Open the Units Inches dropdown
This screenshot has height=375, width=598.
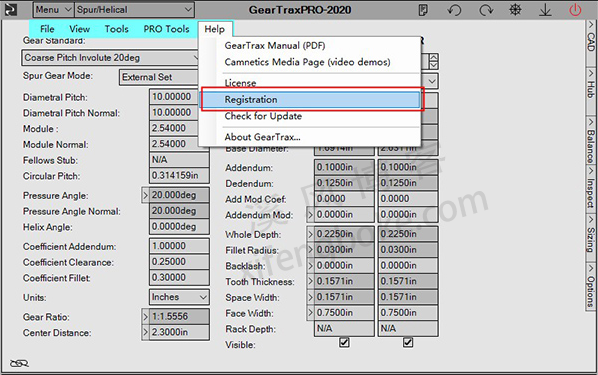point(179,297)
